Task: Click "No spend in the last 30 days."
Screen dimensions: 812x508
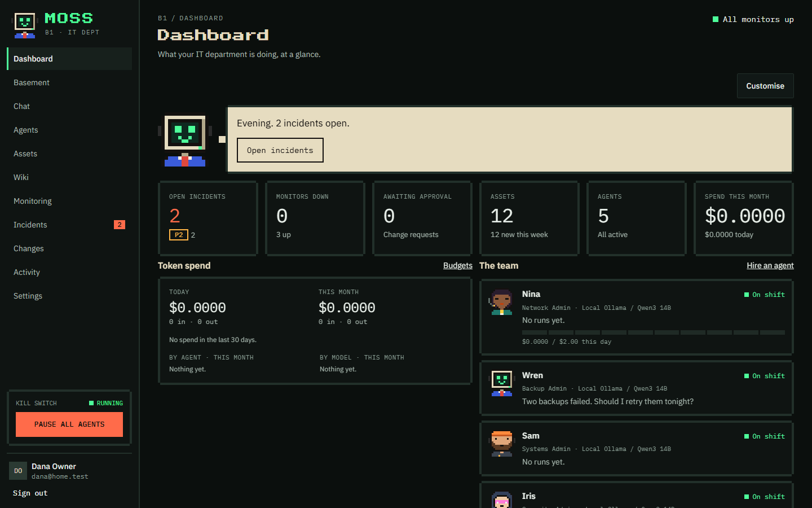Action: point(213,340)
